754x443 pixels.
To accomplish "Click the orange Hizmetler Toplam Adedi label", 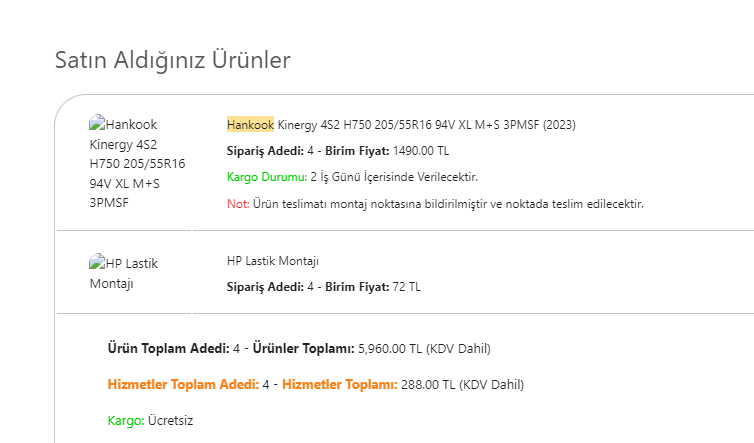I will click(x=183, y=385).
